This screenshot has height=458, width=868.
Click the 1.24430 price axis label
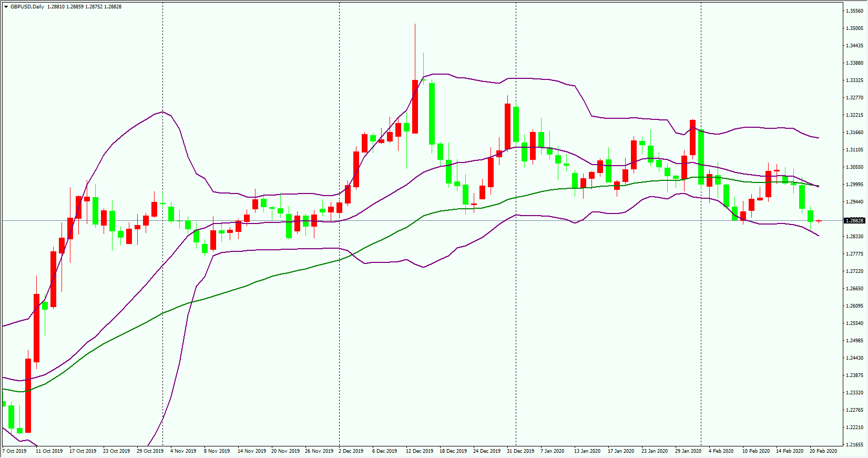854,358
